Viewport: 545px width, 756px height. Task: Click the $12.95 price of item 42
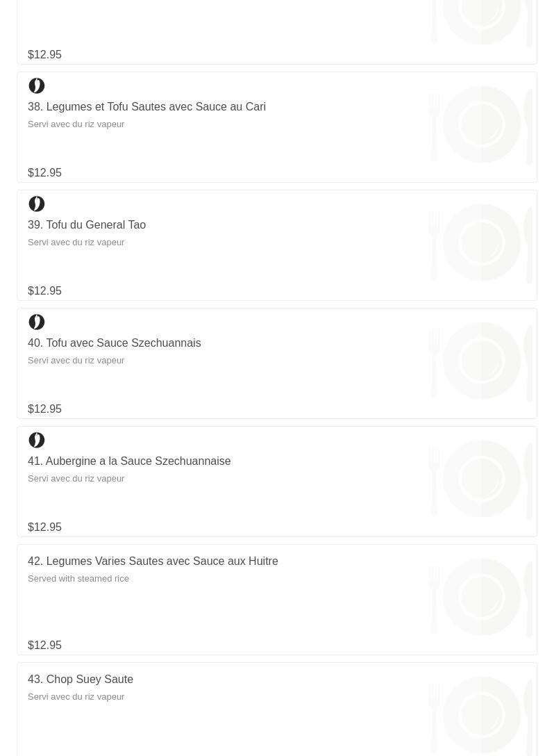[45, 645]
